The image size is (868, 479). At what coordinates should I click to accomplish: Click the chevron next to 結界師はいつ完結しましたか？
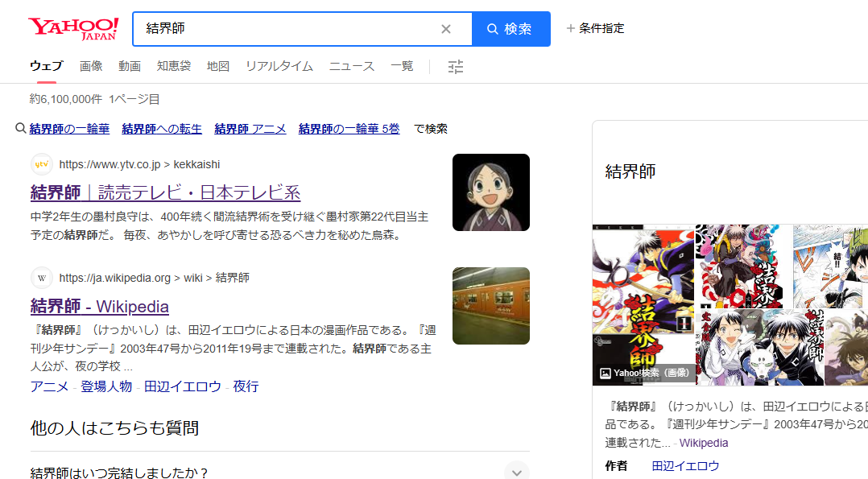516,473
